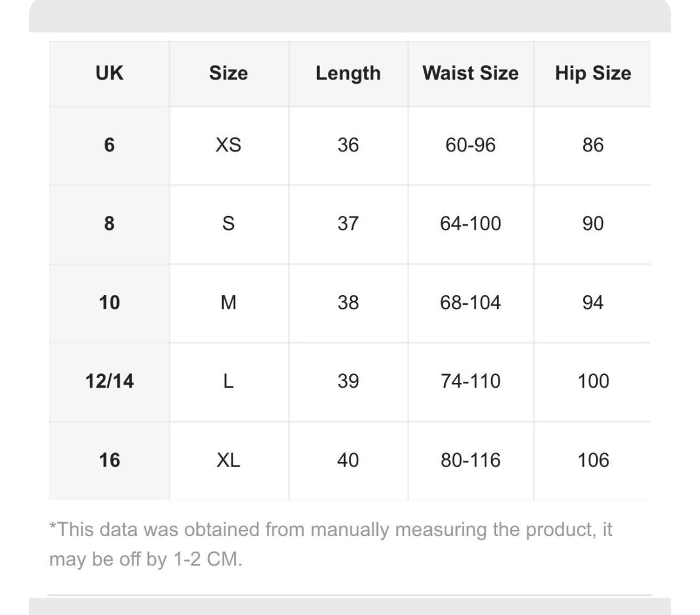This screenshot has height=615, width=700.
Task: Select the UK 8 row label
Action: point(109,224)
